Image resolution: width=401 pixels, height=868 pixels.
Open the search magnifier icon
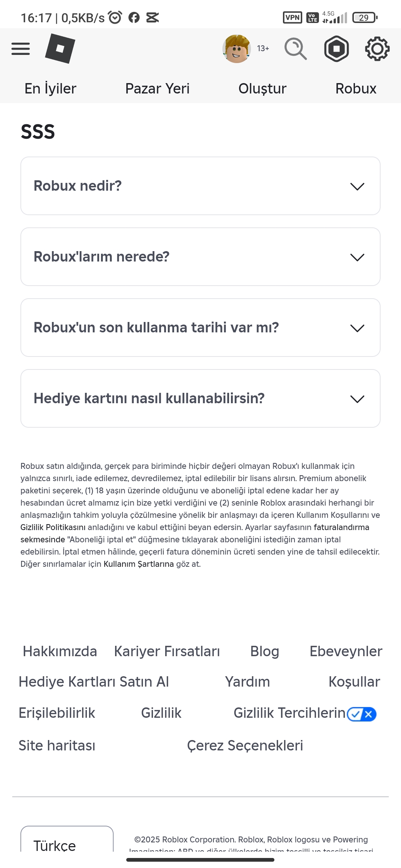[296, 49]
